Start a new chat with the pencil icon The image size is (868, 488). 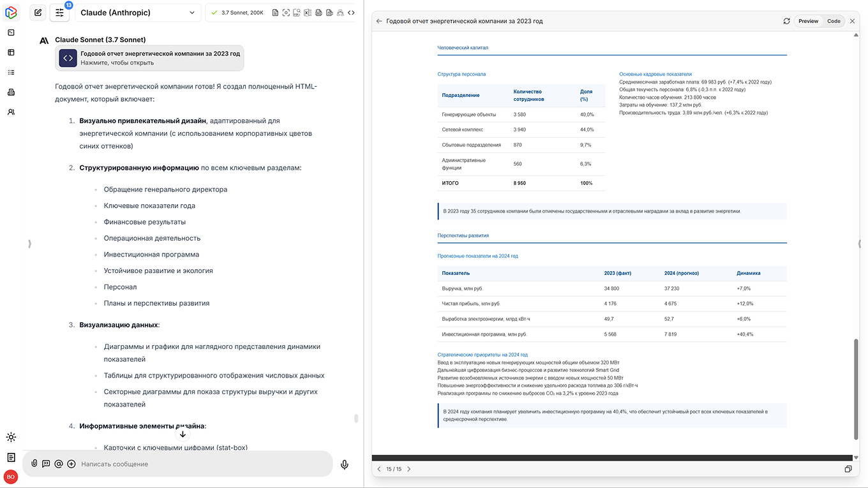[x=38, y=13]
